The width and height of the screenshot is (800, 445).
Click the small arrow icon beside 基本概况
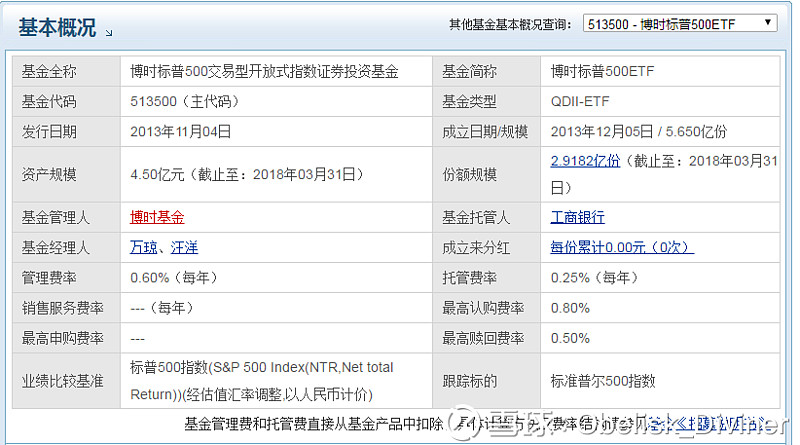109,33
